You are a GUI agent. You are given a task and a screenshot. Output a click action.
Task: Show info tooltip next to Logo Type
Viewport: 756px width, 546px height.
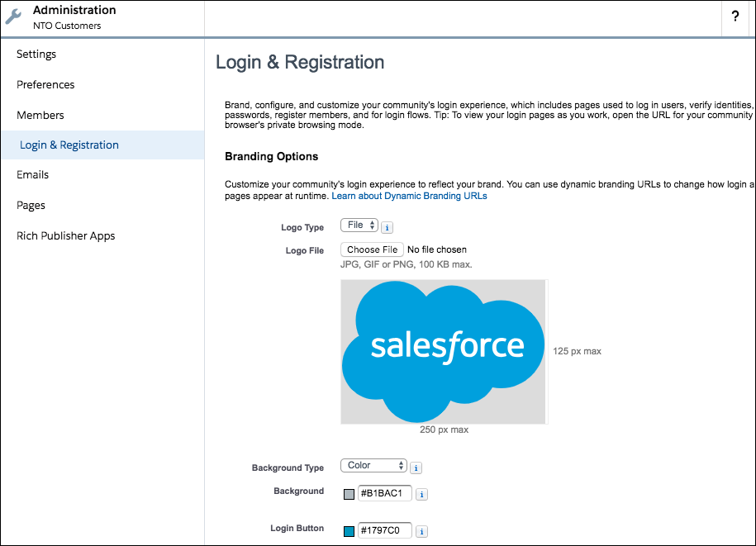(388, 227)
